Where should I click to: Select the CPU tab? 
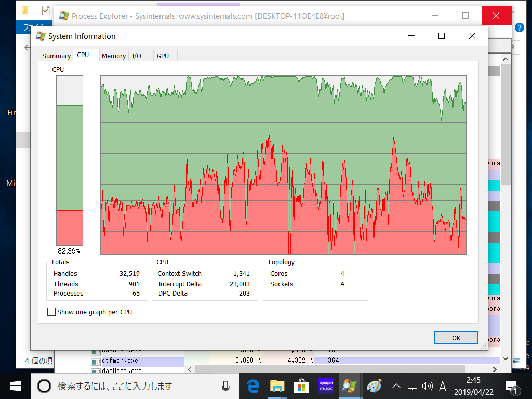[x=83, y=55]
